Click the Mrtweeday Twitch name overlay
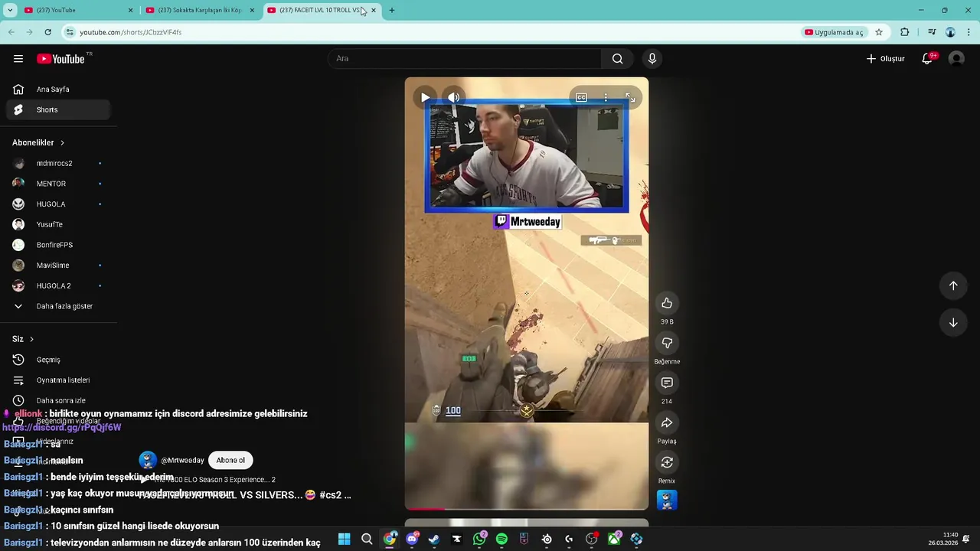The image size is (980, 551). click(528, 221)
